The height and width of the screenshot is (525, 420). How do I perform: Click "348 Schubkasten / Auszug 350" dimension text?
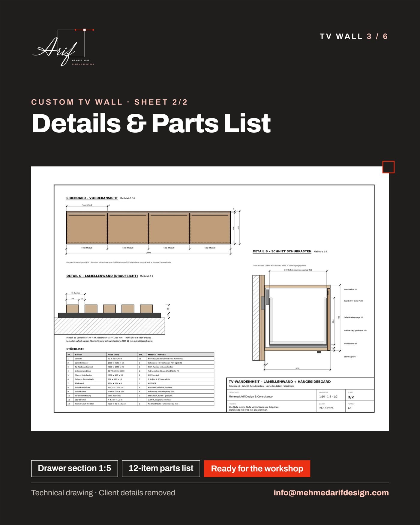pos(298,270)
